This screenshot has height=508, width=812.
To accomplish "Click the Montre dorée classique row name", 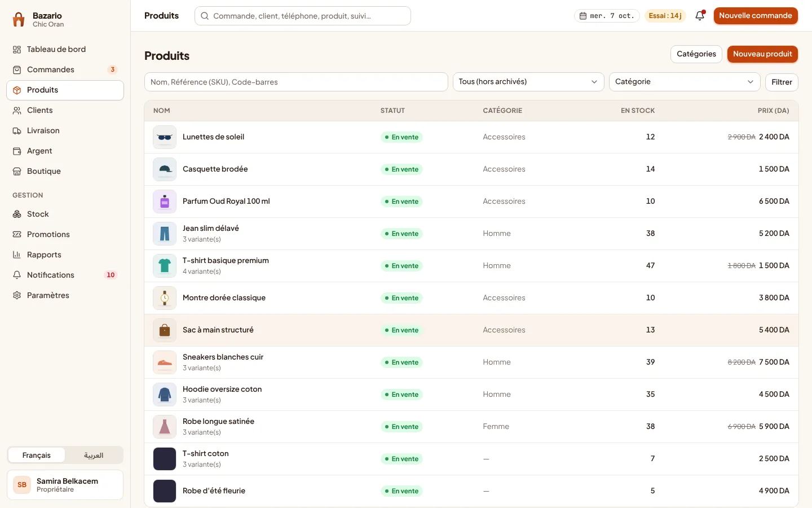I will 224,298.
